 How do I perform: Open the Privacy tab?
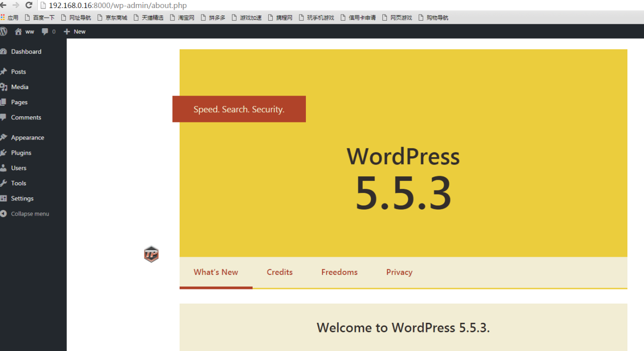[399, 272]
